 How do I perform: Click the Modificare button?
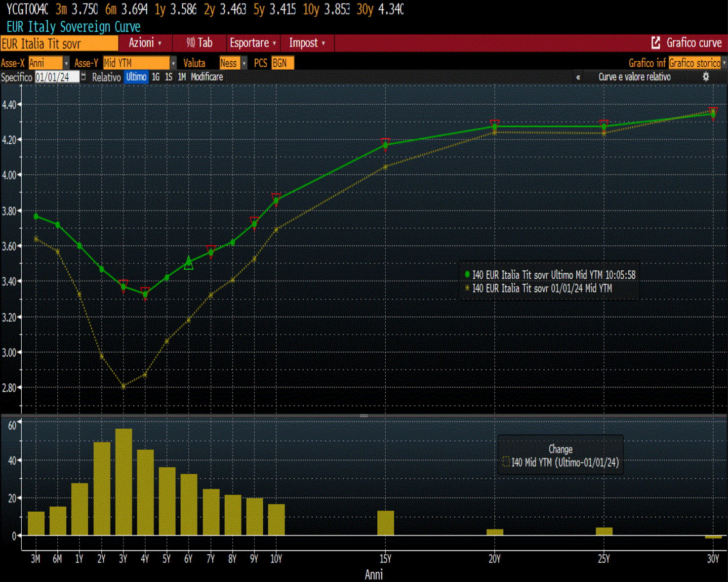pos(207,77)
